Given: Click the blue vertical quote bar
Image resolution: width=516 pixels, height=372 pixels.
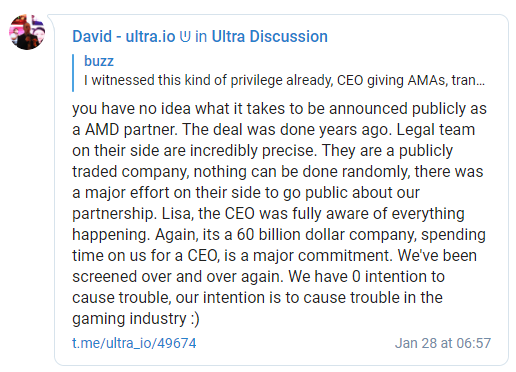Looking at the screenshot, I should (73, 73).
